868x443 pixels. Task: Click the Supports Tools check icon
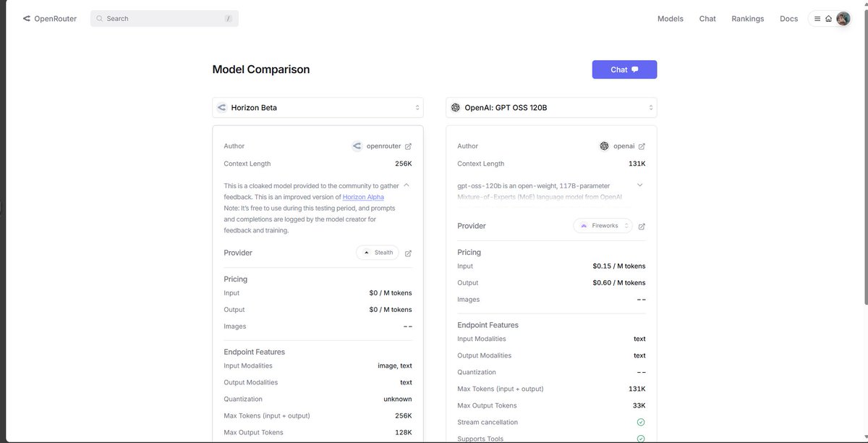click(x=641, y=439)
